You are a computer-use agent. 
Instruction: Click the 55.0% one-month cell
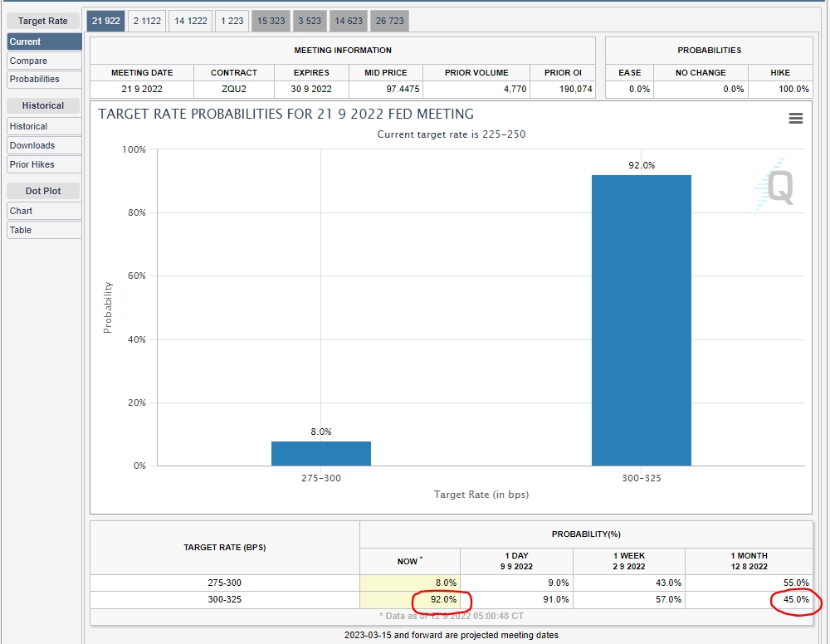pos(749,583)
